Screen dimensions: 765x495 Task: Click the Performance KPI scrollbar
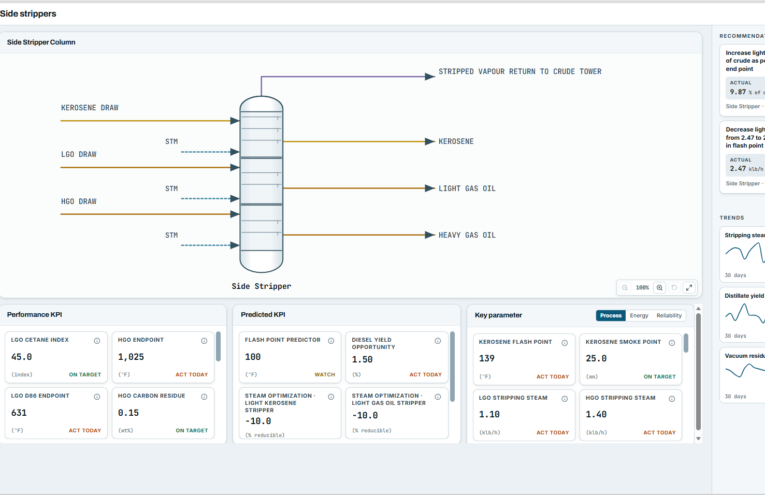coord(218,346)
